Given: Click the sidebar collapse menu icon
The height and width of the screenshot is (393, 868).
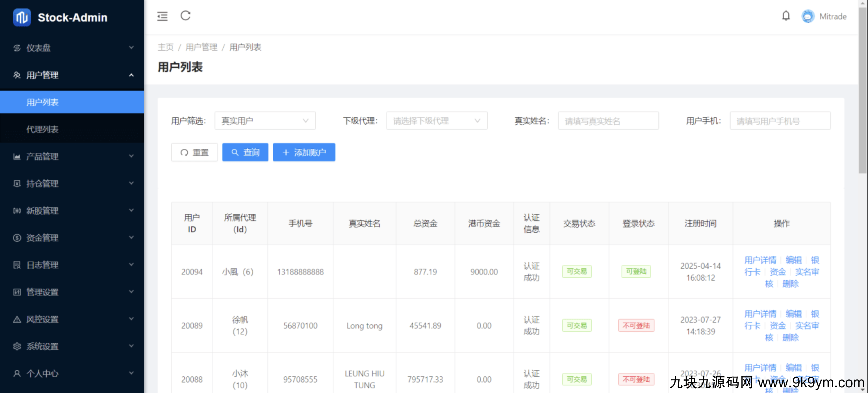Looking at the screenshot, I should [162, 16].
